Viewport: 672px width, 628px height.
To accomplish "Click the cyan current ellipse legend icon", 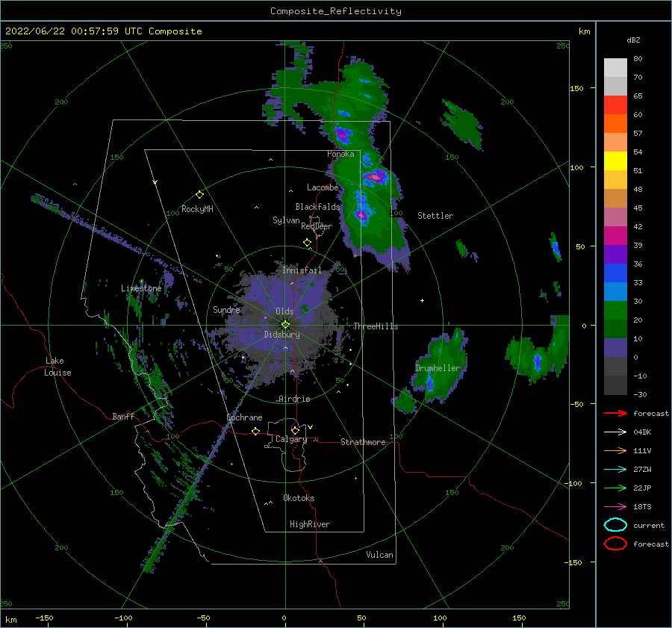I will 615,525.
